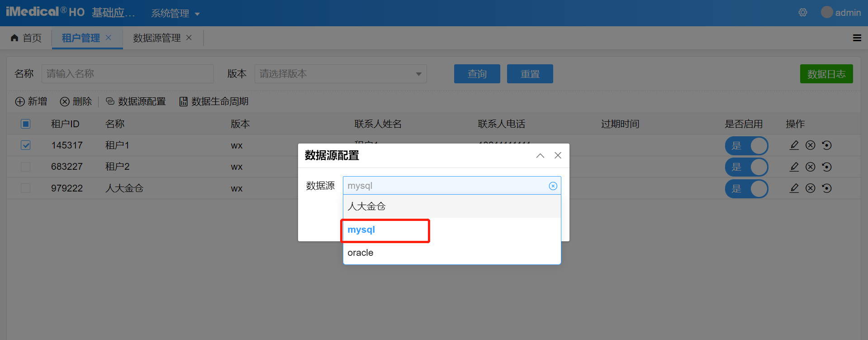Viewport: 868px width, 340px height.
Task: Click the 查询 search button
Action: tap(477, 74)
